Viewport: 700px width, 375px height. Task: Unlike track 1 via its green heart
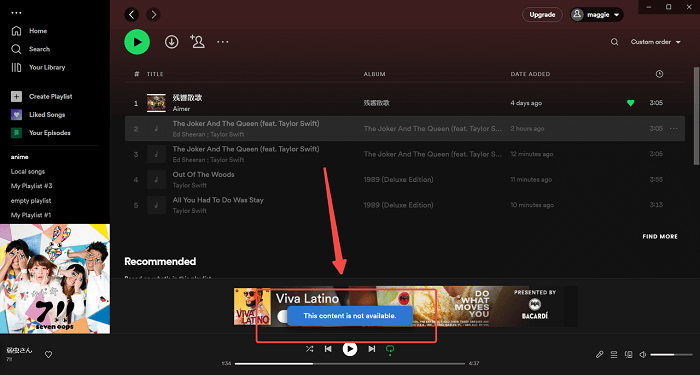630,103
